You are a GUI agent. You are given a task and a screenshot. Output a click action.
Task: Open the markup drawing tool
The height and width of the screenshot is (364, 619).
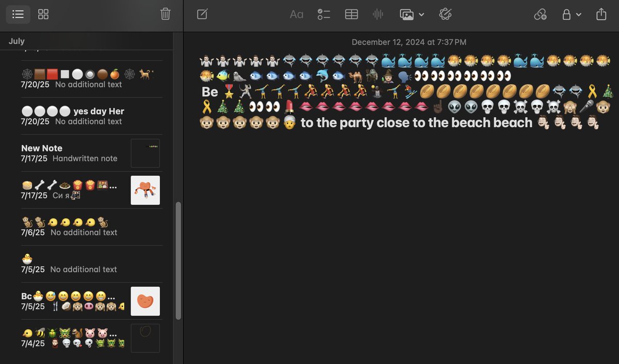pyautogui.click(x=445, y=14)
